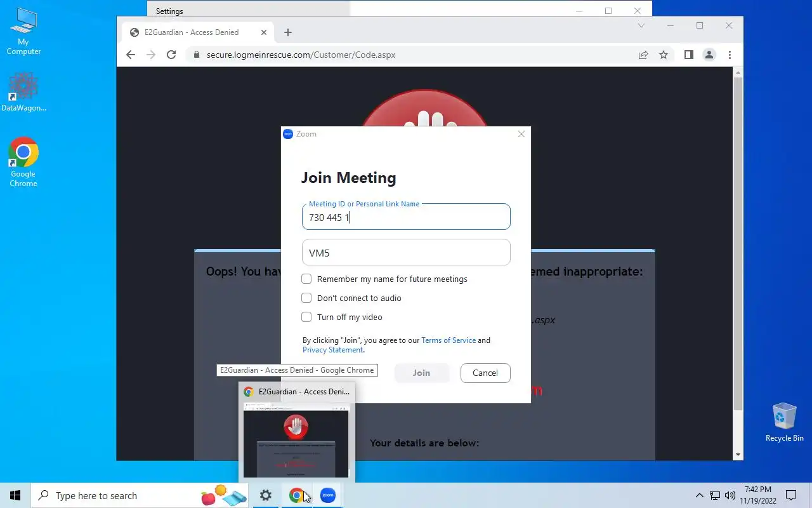This screenshot has height=508, width=812.
Task: Open the Chrome profile avatar
Action: [709, 55]
